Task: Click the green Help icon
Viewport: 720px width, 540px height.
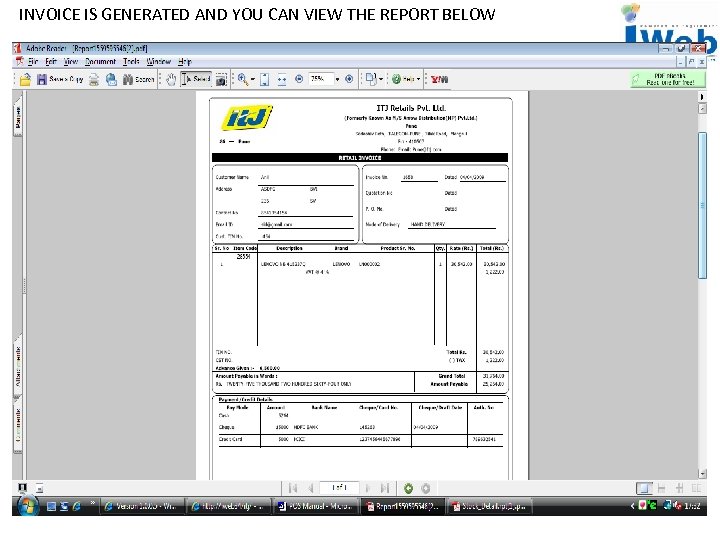Action: (x=396, y=79)
